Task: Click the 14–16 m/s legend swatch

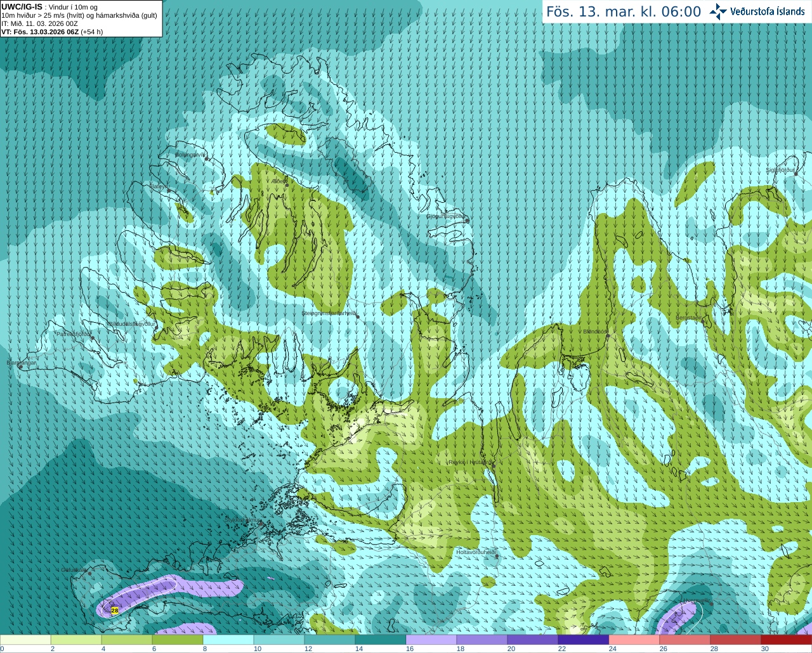Action: click(381, 640)
